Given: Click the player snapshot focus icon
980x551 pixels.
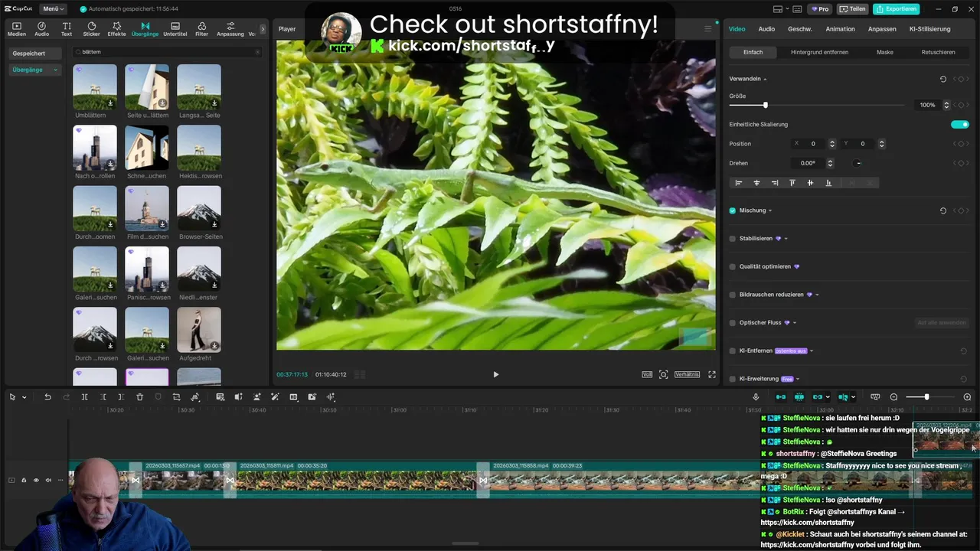Looking at the screenshot, I should coord(664,374).
